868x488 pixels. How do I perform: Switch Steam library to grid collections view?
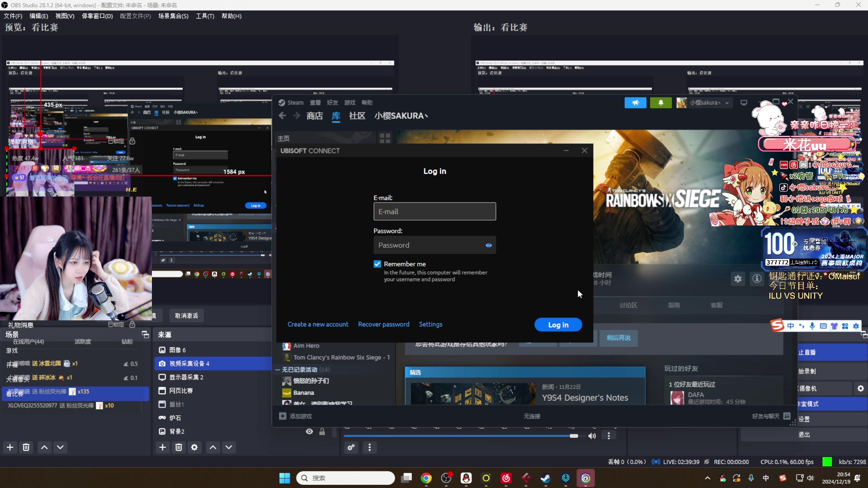[x=385, y=138]
